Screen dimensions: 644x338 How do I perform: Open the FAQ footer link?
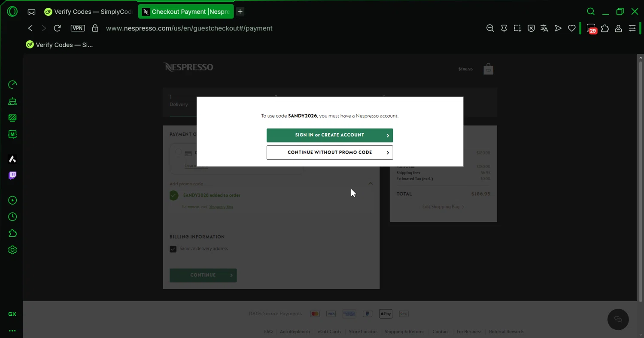pos(268,332)
